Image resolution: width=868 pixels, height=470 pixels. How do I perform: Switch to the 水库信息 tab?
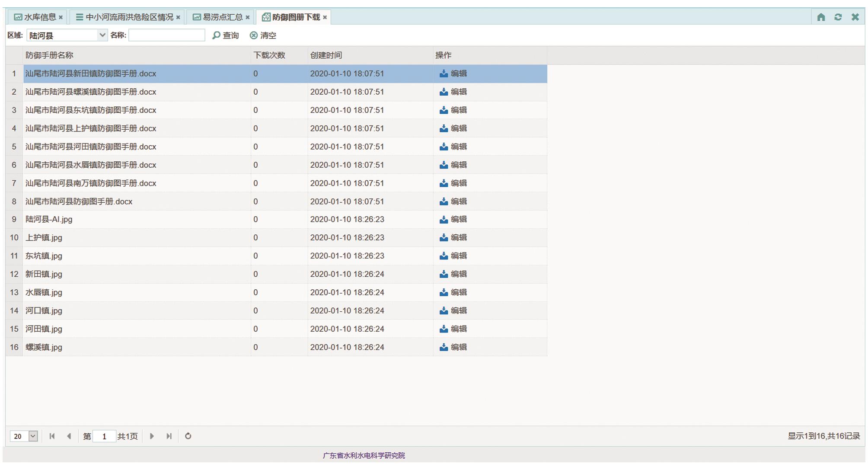pyautogui.click(x=40, y=17)
